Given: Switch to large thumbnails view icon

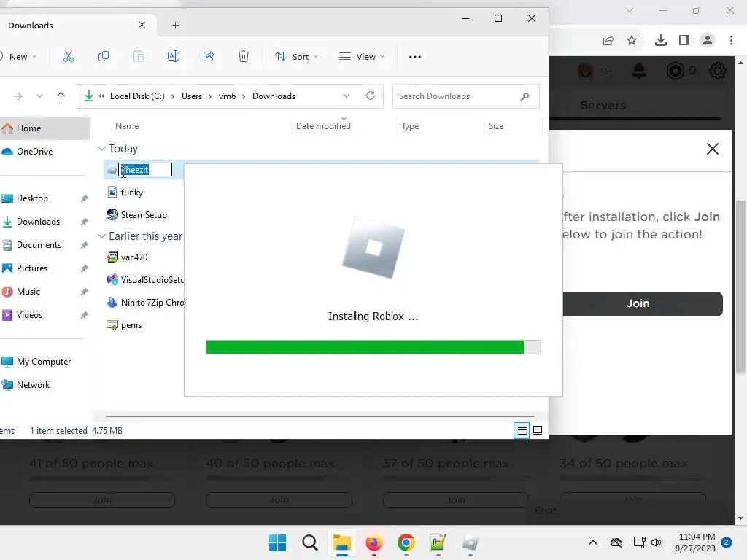Looking at the screenshot, I should pyautogui.click(x=538, y=430).
